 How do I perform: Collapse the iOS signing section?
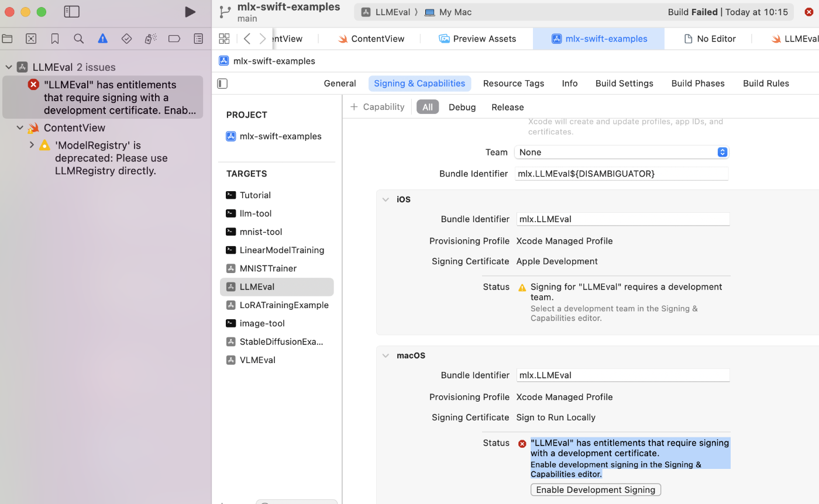[x=386, y=199]
